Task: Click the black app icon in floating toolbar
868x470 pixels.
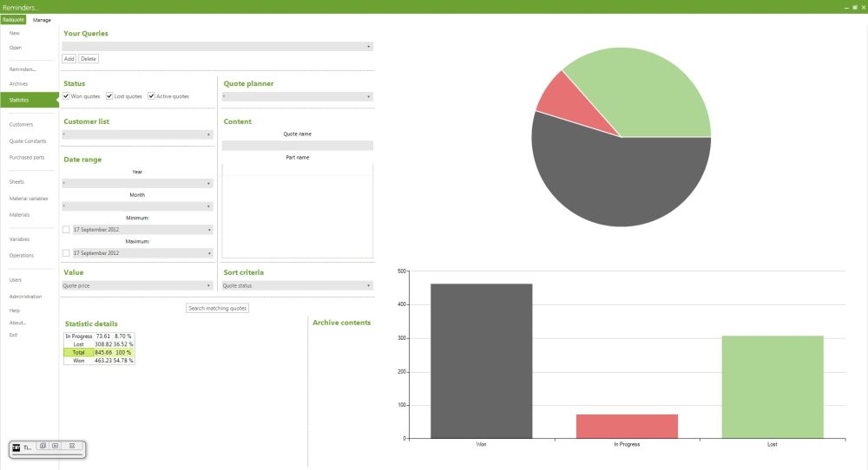Action: [x=16, y=447]
